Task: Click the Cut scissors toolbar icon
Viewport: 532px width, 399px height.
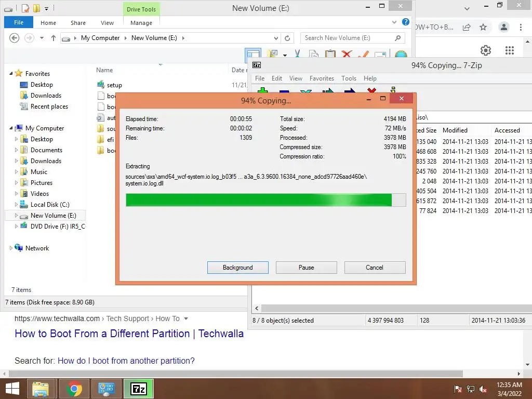Action: (298, 54)
